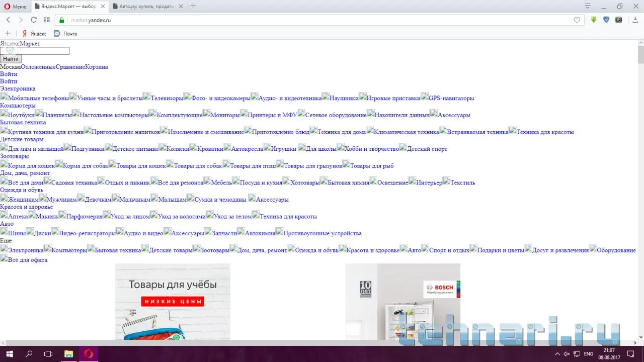Open the browser downloads panel
Viewport: 644px width, 362px height.
pos(635,20)
